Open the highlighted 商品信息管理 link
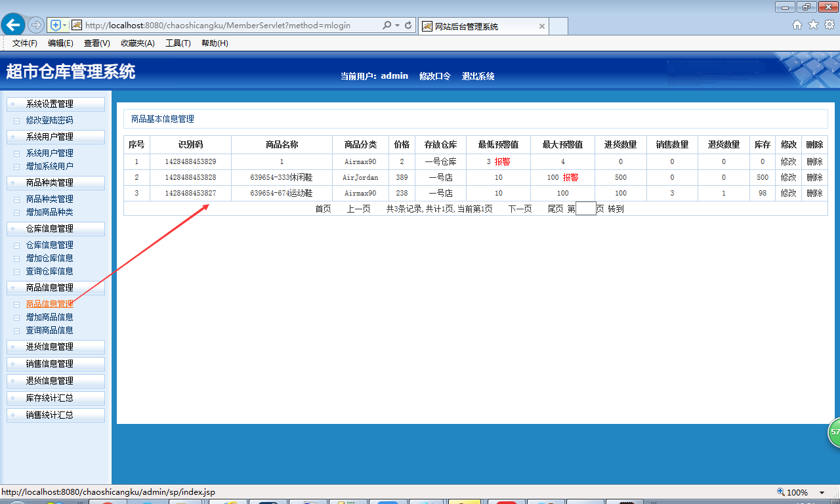Viewport: 840px width, 504px height. (x=49, y=304)
